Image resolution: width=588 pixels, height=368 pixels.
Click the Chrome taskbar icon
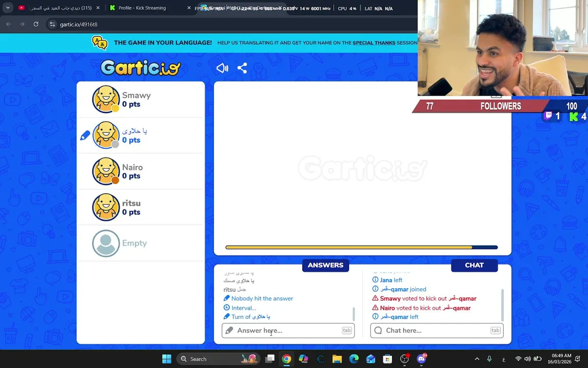tap(286, 359)
